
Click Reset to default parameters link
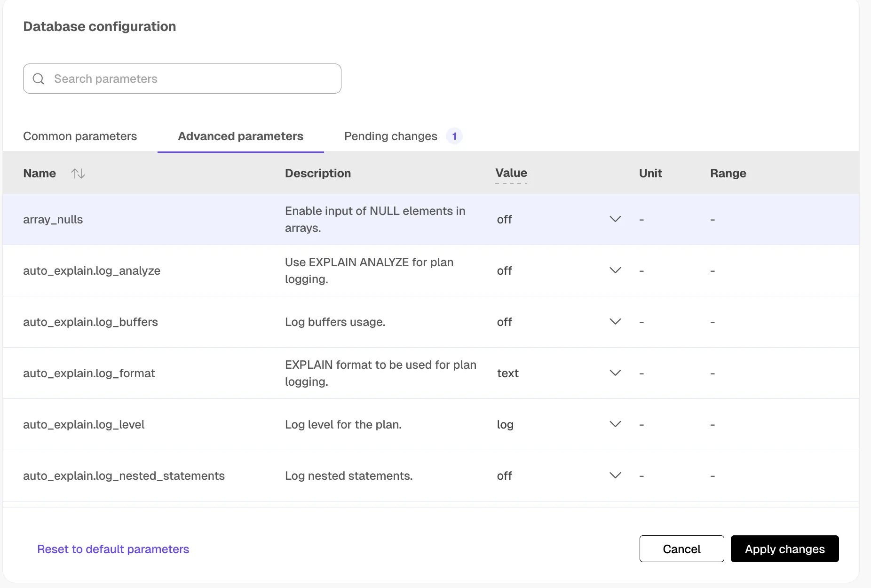point(113,549)
